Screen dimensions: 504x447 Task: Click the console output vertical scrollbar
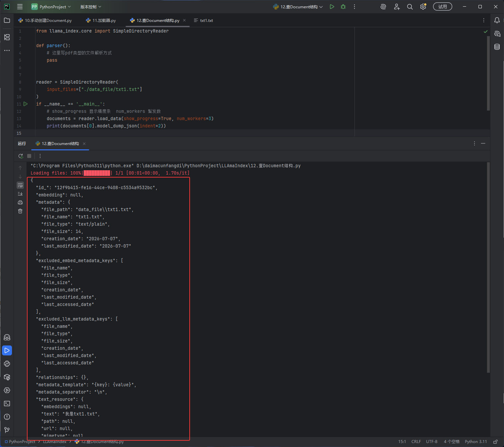[x=488, y=267]
